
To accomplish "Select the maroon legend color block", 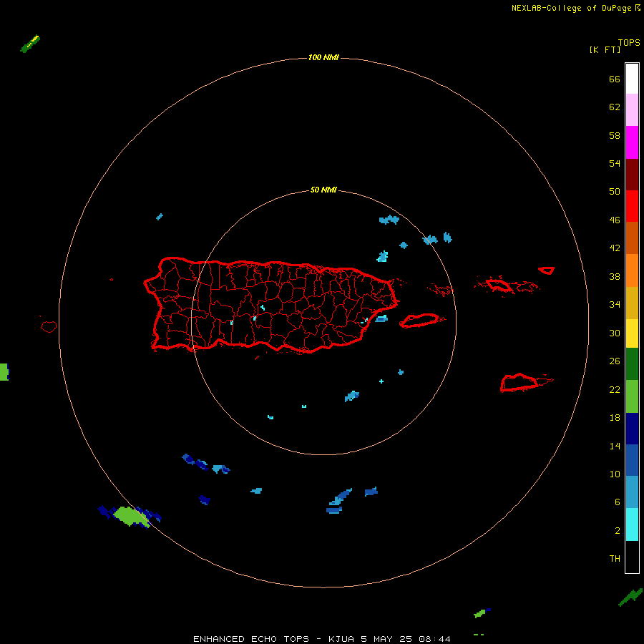I will point(632,174).
